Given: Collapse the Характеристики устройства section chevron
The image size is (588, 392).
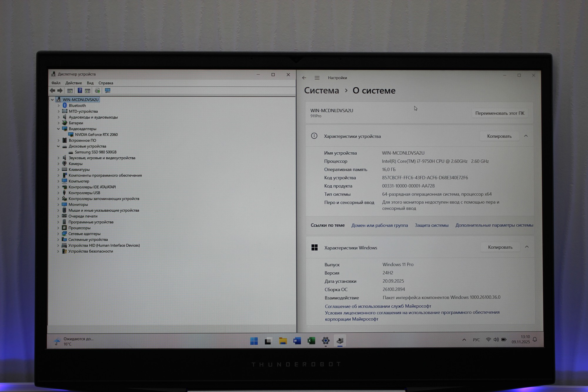Looking at the screenshot, I should click(526, 136).
